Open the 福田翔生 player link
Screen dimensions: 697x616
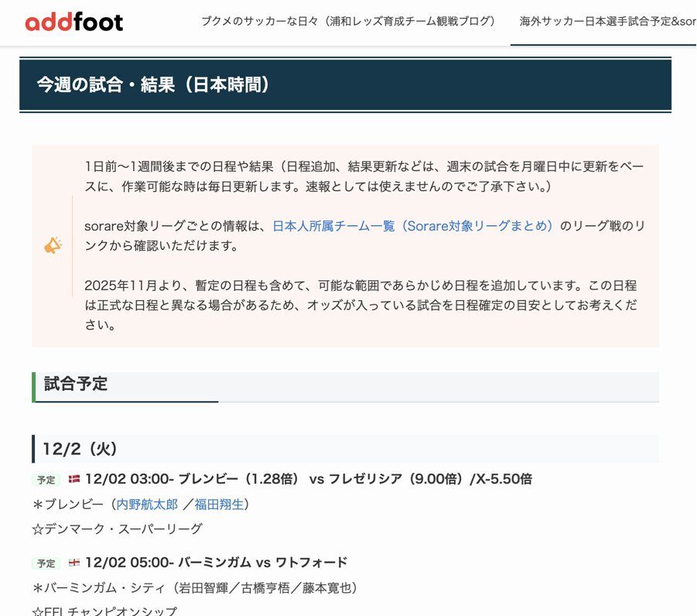[219, 505]
